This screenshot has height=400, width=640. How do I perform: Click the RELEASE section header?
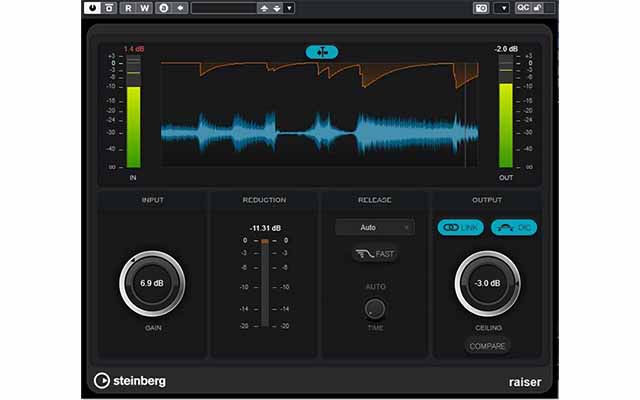pyautogui.click(x=375, y=200)
